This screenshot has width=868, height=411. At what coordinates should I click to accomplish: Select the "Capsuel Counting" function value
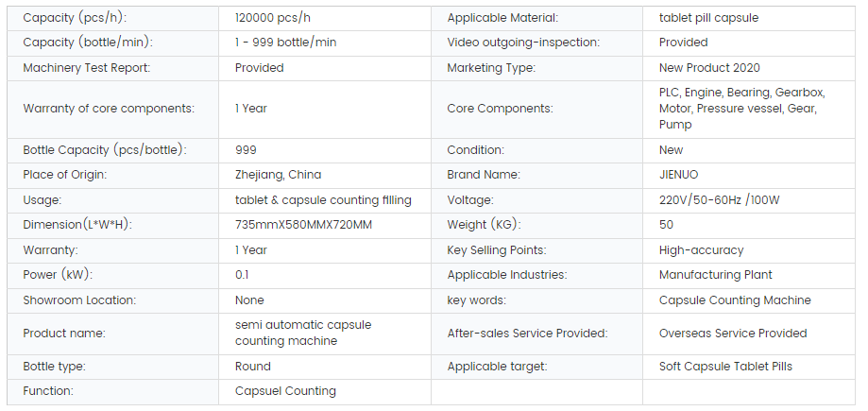click(285, 391)
